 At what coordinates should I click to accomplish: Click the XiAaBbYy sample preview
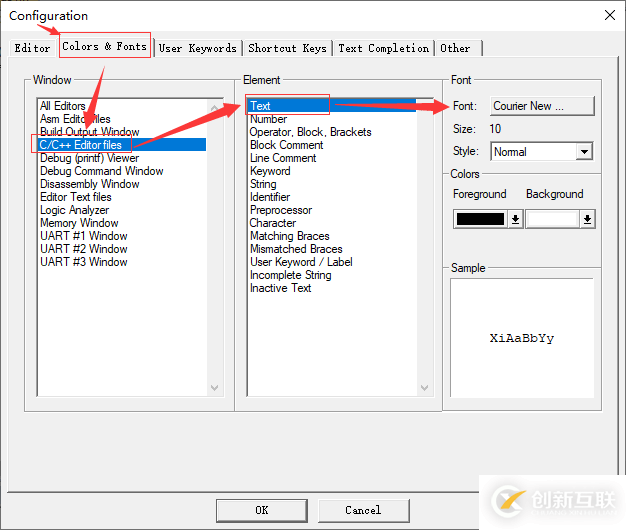click(522, 338)
